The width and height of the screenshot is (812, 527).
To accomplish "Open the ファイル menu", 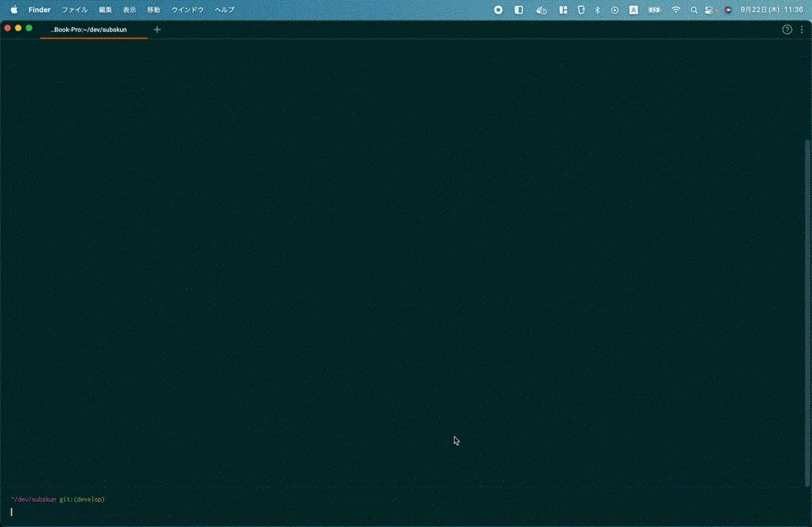I will [x=74, y=9].
